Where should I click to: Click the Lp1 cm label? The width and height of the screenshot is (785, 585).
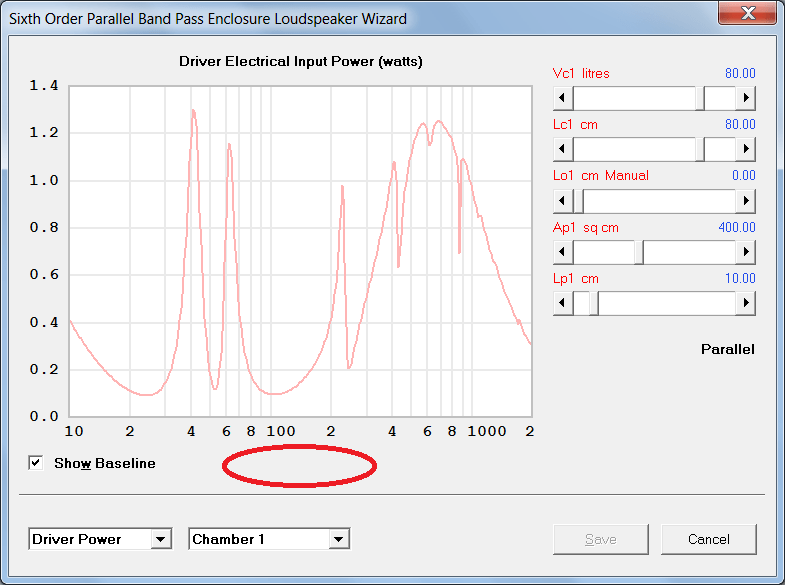[576, 279]
